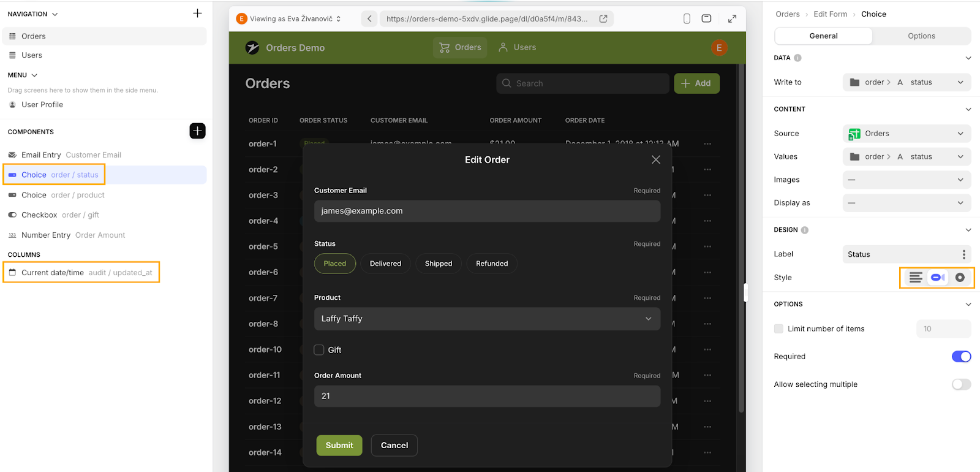
Task: Enable Limit number of items checkbox
Action: click(778, 329)
